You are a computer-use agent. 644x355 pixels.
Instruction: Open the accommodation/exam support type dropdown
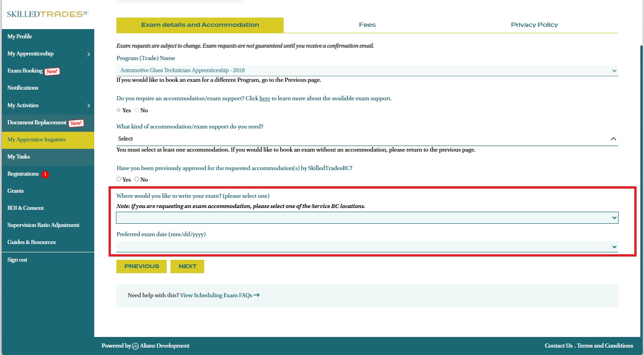367,139
